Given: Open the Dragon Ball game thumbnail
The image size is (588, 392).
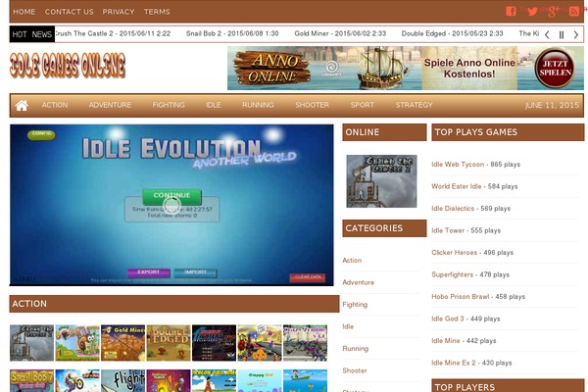Looking at the screenshot, I should pos(214,381).
